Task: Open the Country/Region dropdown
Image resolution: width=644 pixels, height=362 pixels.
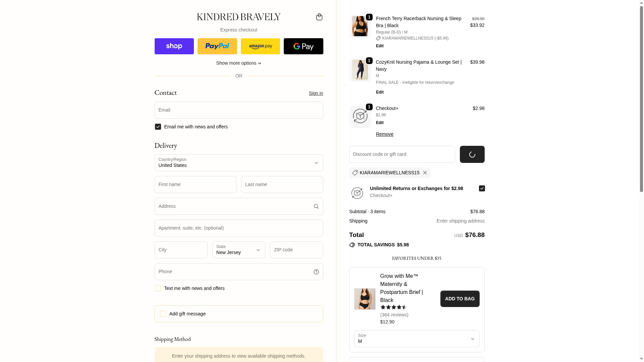Action: [239, 163]
